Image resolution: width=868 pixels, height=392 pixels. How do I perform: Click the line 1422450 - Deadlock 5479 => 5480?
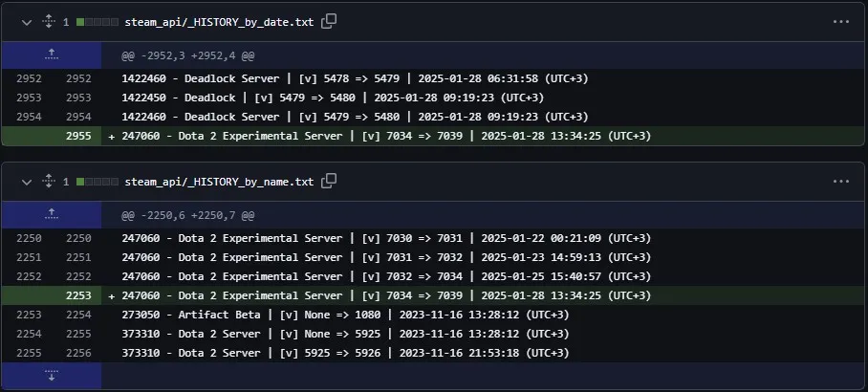click(x=333, y=98)
